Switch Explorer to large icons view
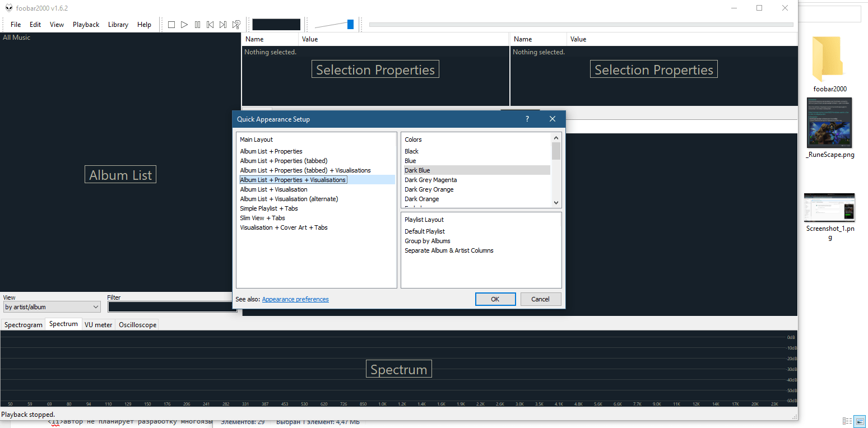The image size is (868, 428). click(860, 421)
